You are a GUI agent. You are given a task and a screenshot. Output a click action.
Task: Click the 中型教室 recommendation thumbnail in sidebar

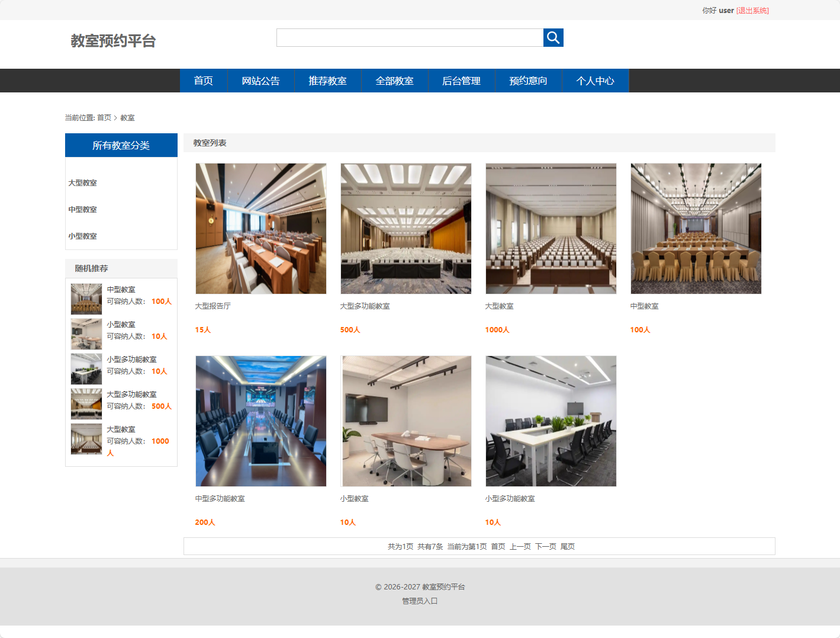[x=86, y=299]
